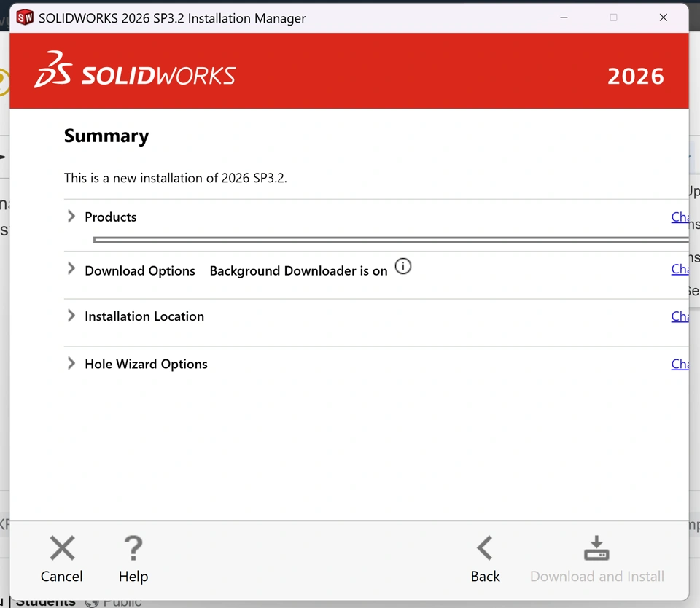Click the Change link for Download Options
The width and height of the screenshot is (700, 608).
tap(680, 269)
